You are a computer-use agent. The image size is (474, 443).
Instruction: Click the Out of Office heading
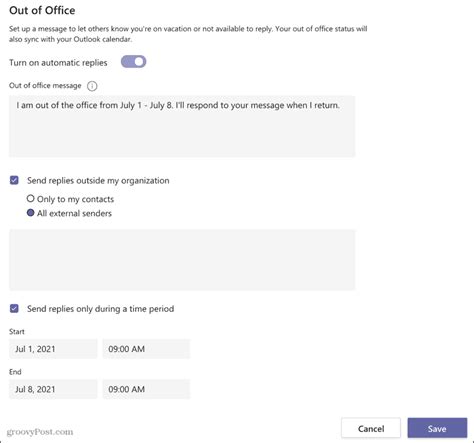pos(42,10)
